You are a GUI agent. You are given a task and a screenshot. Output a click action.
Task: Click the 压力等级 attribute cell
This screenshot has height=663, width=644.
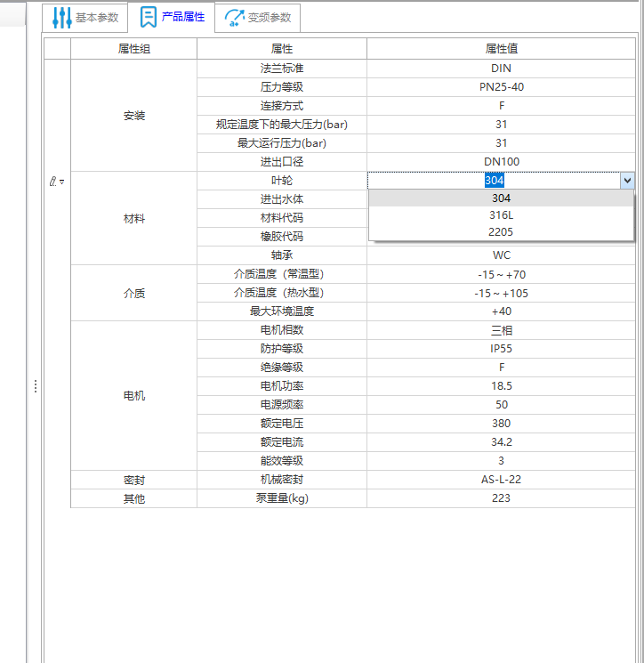tap(282, 87)
